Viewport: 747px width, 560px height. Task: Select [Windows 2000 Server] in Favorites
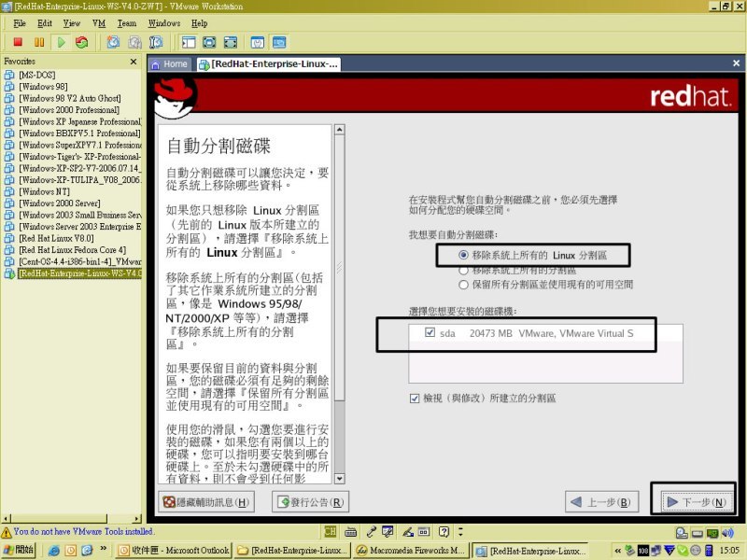coord(60,203)
